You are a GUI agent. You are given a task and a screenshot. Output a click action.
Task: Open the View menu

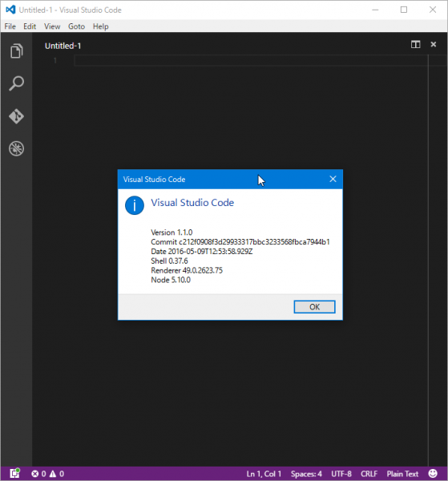(x=52, y=26)
